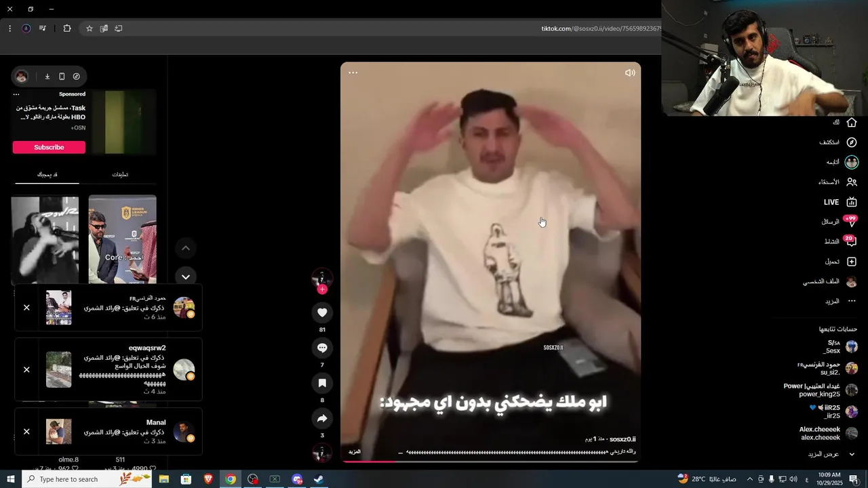Screen dimensions: 868x488
Task: Open الملف الشخصي profile sidebar item
Action: click(x=830, y=281)
